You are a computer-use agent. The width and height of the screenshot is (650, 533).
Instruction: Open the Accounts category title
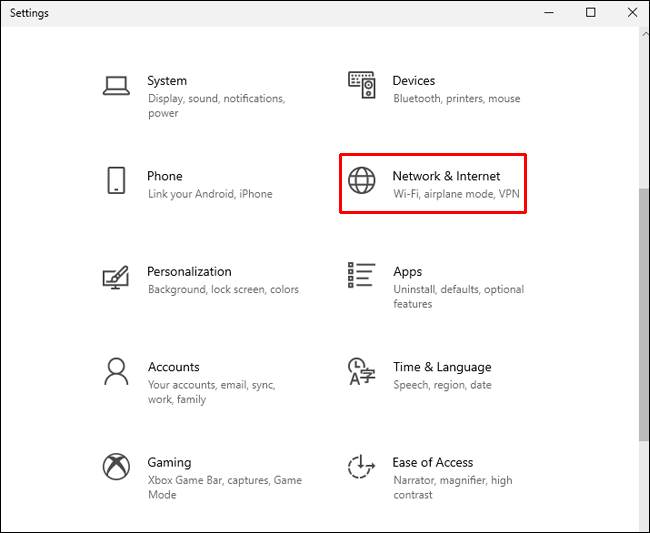(x=173, y=367)
